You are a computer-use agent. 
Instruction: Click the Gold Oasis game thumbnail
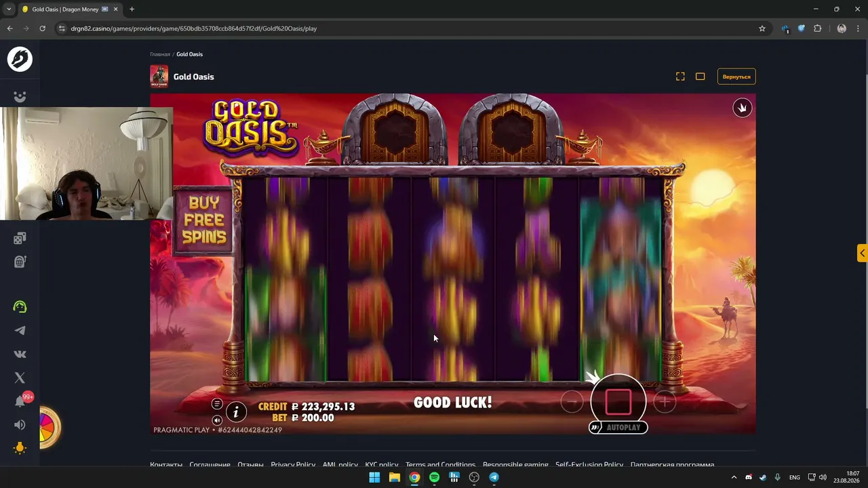[x=159, y=77]
